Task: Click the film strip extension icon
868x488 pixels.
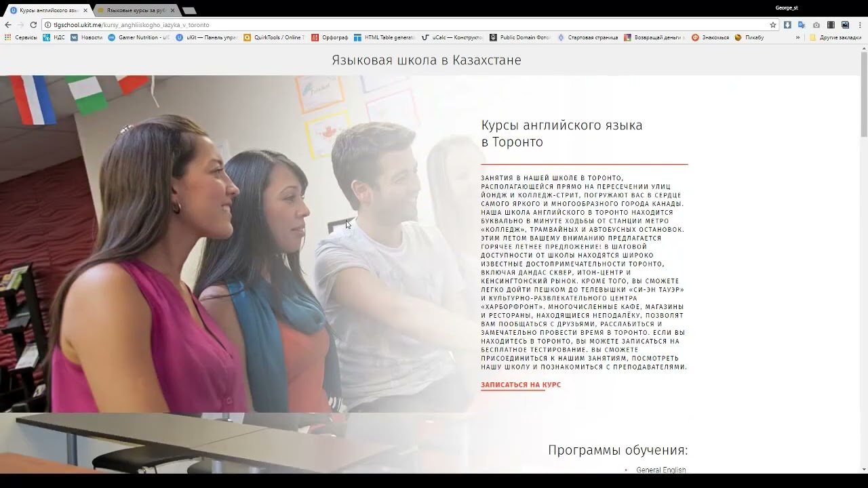Action: [x=831, y=24]
